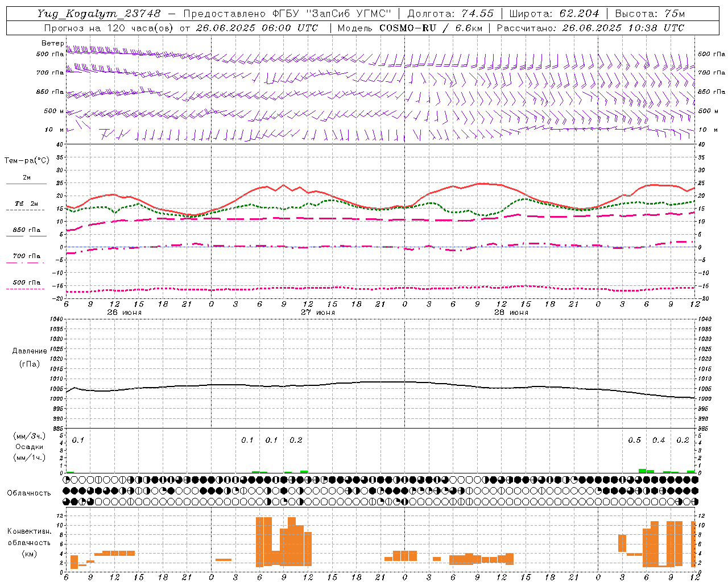Click the green dashed Td 2м legend line
This screenshot has width=728, height=582.
click(26, 210)
